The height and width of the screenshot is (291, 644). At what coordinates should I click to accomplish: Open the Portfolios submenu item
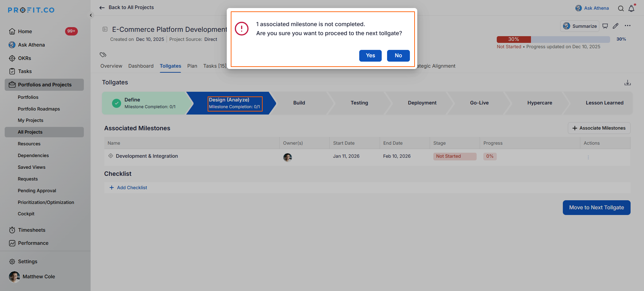click(28, 97)
